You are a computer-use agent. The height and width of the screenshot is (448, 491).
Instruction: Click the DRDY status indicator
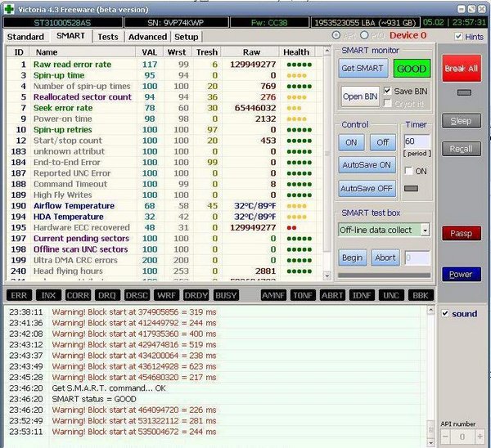196,294
